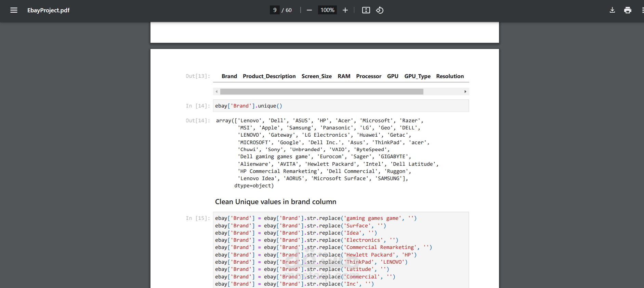Click 'Panasonic' in the array output
Viewport: 644px width, 288px height.
[x=337, y=128]
